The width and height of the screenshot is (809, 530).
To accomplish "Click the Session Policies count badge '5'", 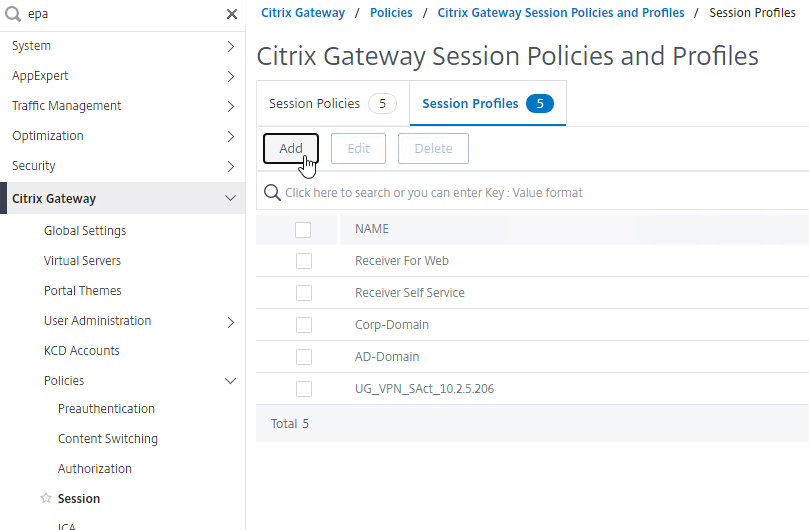I will pyautogui.click(x=382, y=104).
